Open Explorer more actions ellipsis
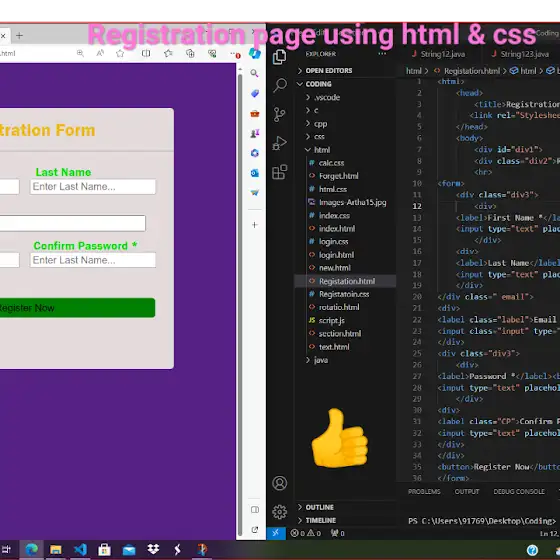Image resolution: width=560 pixels, height=560 pixels. coord(382,54)
